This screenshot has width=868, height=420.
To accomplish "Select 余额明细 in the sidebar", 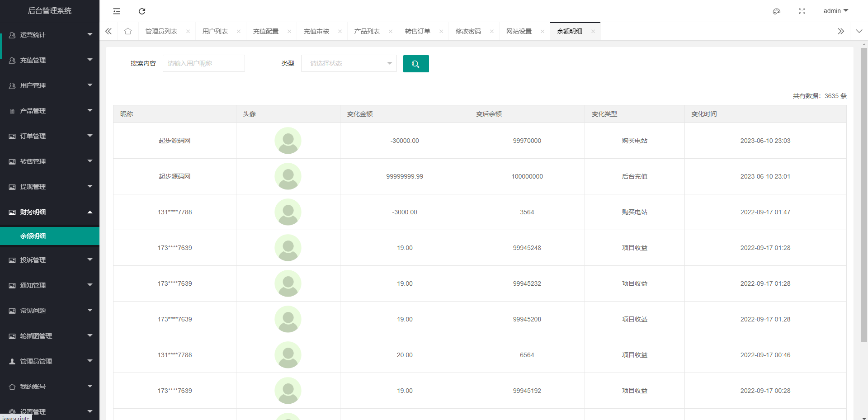I will coord(50,236).
